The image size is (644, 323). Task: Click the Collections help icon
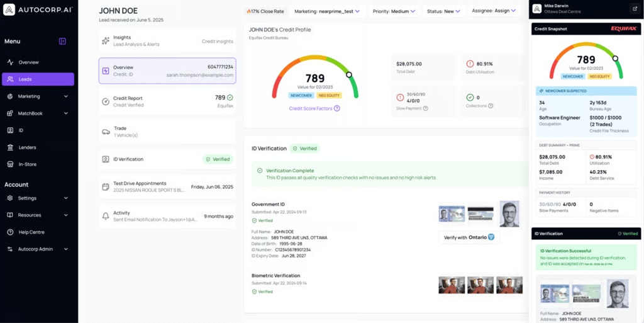click(491, 106)
